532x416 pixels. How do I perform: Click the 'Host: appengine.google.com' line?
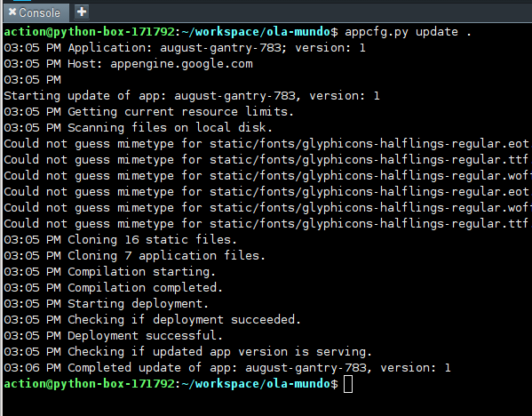point(128,64)
